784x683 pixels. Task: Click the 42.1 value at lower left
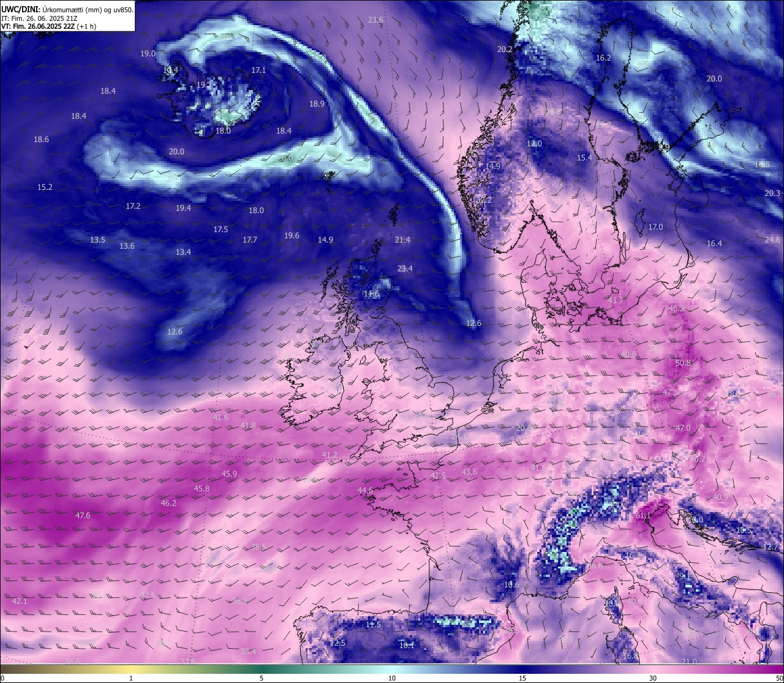tap(20, 602)
